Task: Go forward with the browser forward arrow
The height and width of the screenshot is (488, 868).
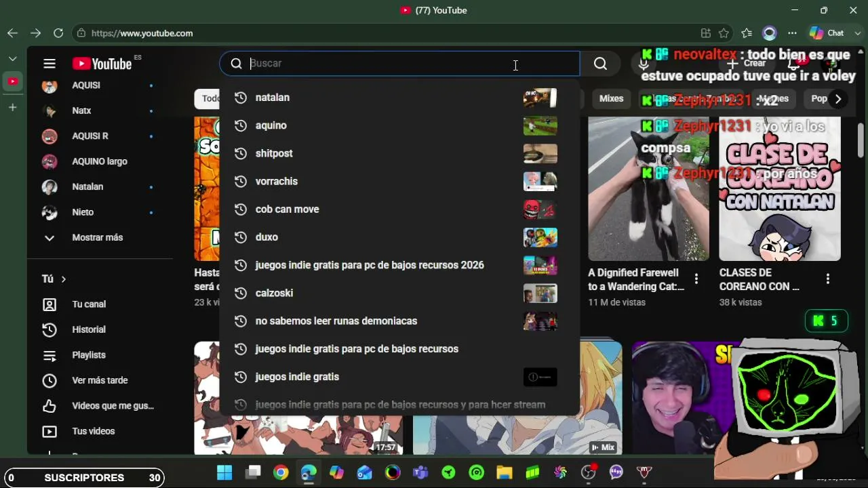Action: (35, 33)
